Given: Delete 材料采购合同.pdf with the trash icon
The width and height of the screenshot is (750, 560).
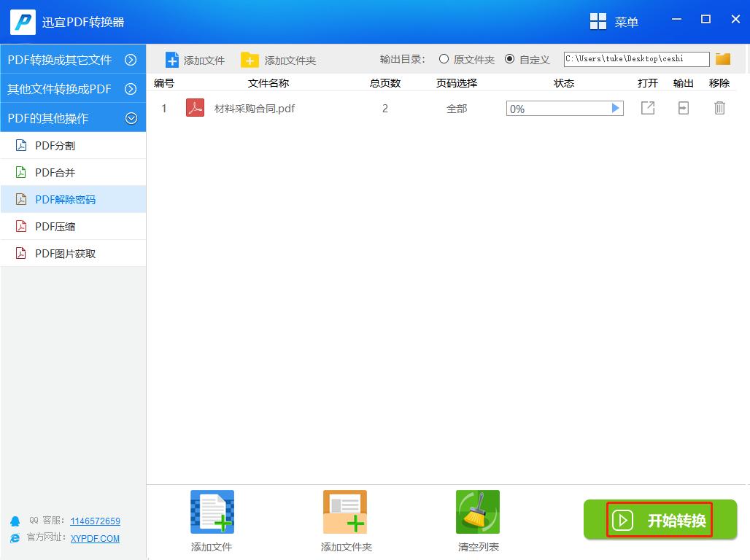Looking at the screenshot, I should (719, 107).
